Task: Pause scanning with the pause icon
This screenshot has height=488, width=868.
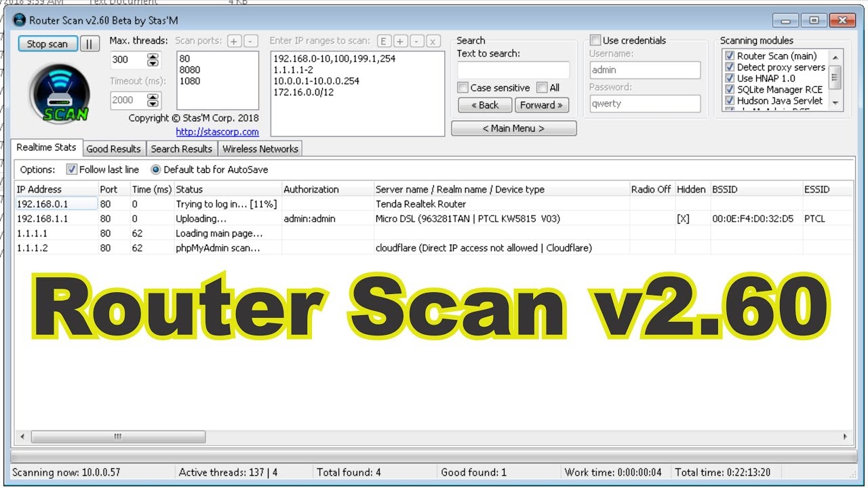Action: 90,43
